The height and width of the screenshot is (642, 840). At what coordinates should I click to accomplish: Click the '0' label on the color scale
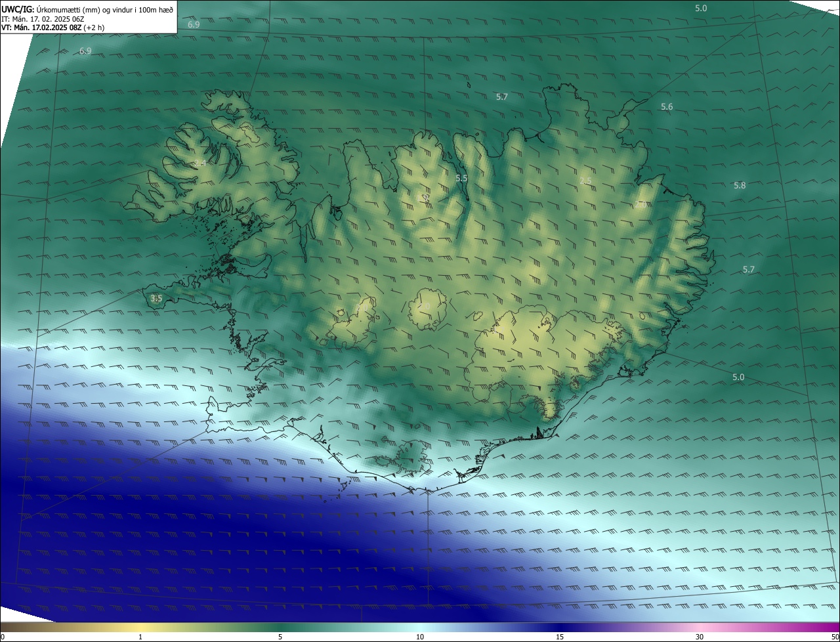(3, 637)
